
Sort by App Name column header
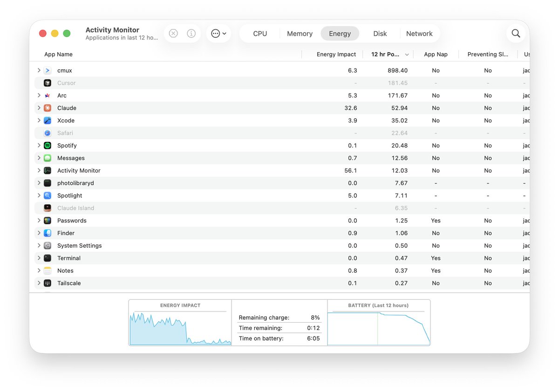coord(58,54)
